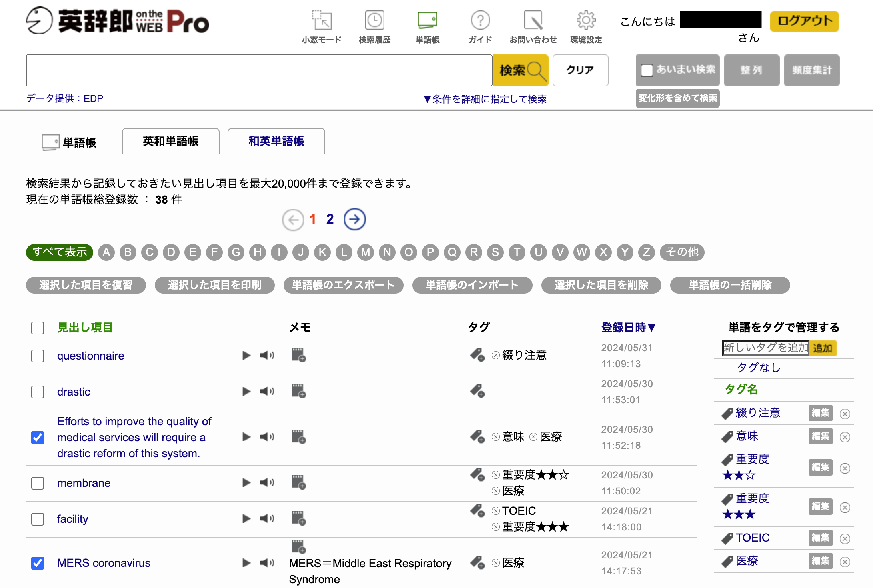Screen dimensions: 873x588
Task: Click 単語帳の一括削除 button
Action: 730,285
